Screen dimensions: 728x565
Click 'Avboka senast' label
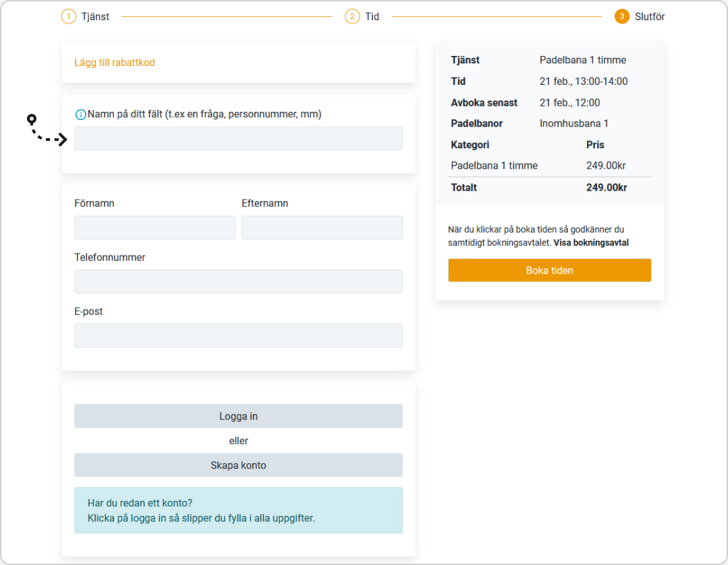tap(484, 102)
